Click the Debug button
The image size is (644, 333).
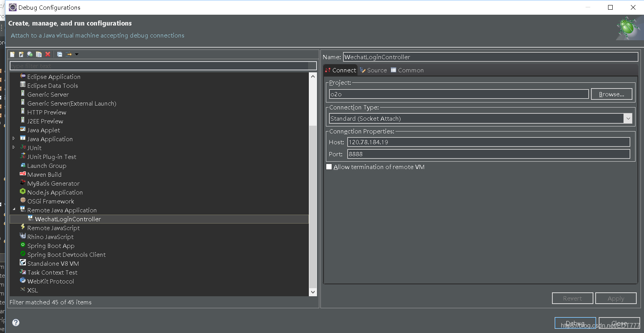(575, 323)
